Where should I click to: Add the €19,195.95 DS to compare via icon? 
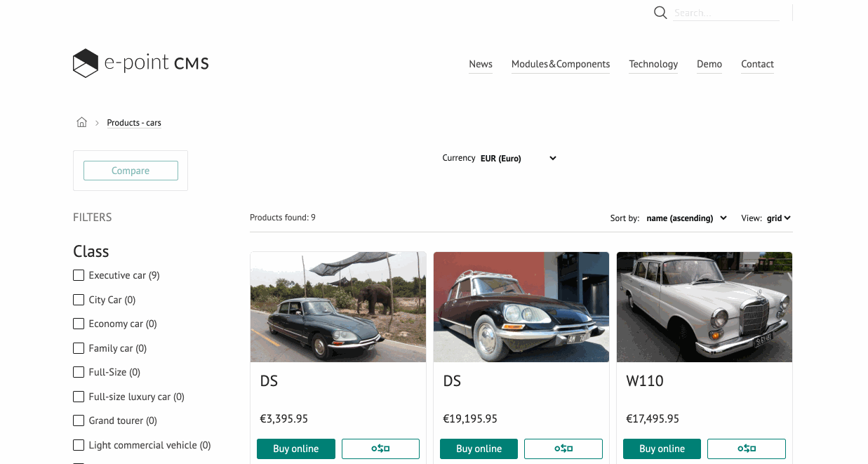pos(563,449)
